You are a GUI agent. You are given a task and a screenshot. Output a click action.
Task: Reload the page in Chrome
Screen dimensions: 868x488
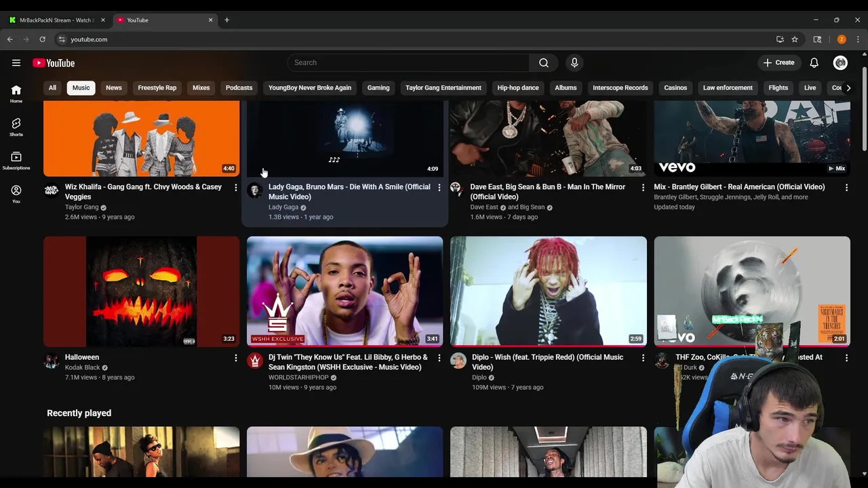click(x=42, y=39)
